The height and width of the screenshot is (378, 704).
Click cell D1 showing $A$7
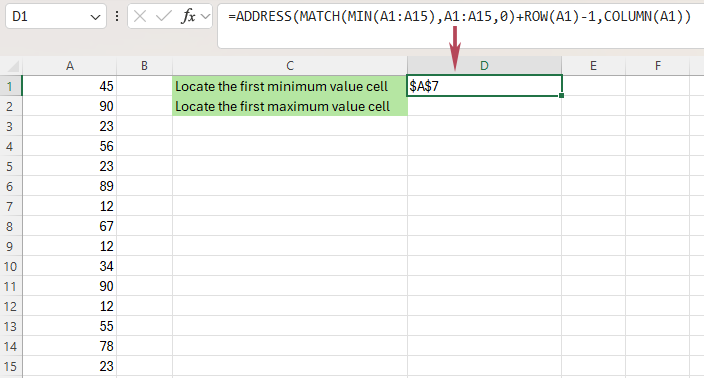[484, 86]
